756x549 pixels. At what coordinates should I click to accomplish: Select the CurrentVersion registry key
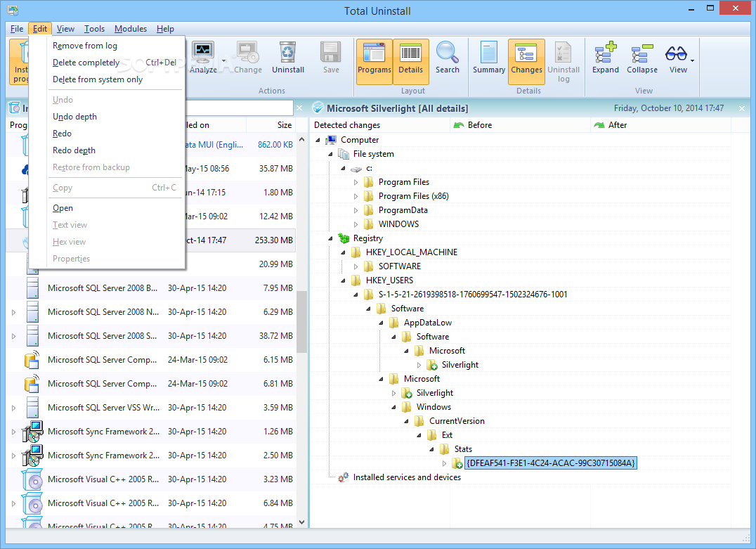click(x=457, y=421)
